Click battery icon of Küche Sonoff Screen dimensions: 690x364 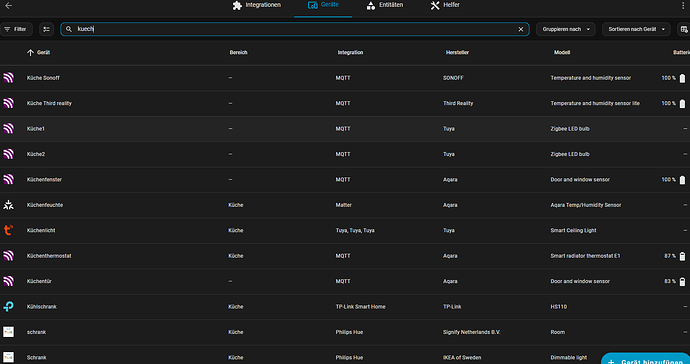[682, 78]
